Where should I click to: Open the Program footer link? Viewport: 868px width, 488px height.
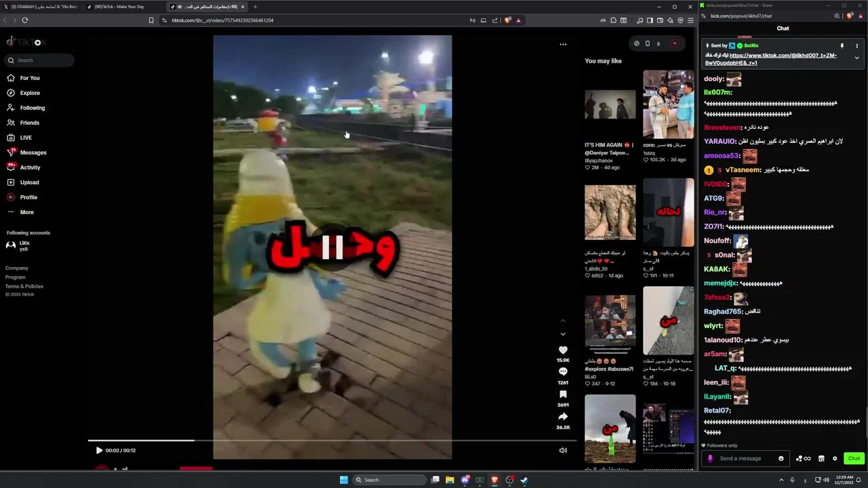(x=16, y=277)
